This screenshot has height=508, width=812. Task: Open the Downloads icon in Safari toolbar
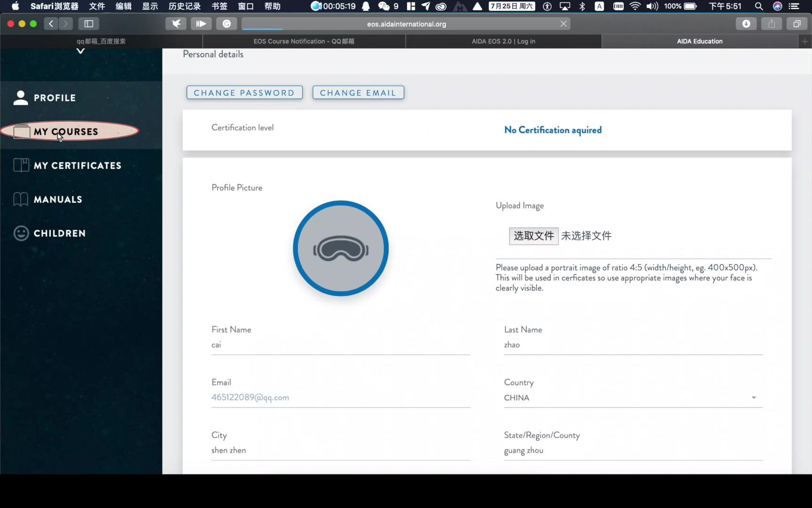pos(747,24)
